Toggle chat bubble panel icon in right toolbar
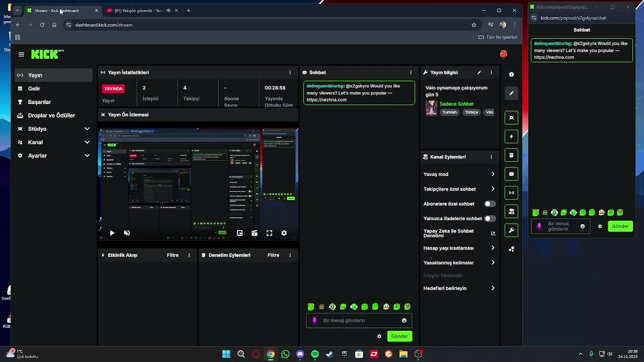Screen dimensions: 644x362 (x=511, y=174)
